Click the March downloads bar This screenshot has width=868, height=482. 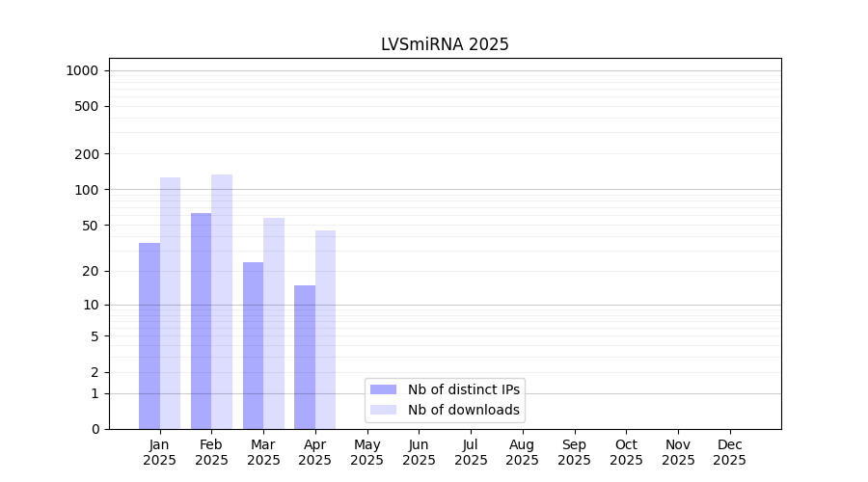click(x=274, y=323)
